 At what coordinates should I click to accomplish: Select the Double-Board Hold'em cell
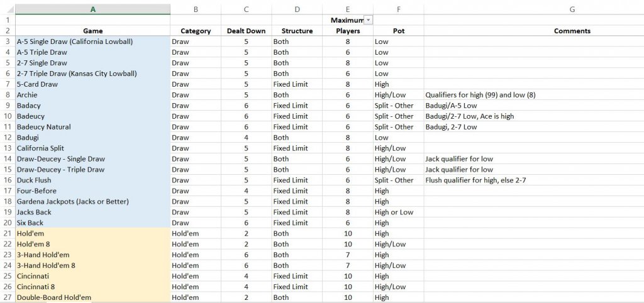92,297
